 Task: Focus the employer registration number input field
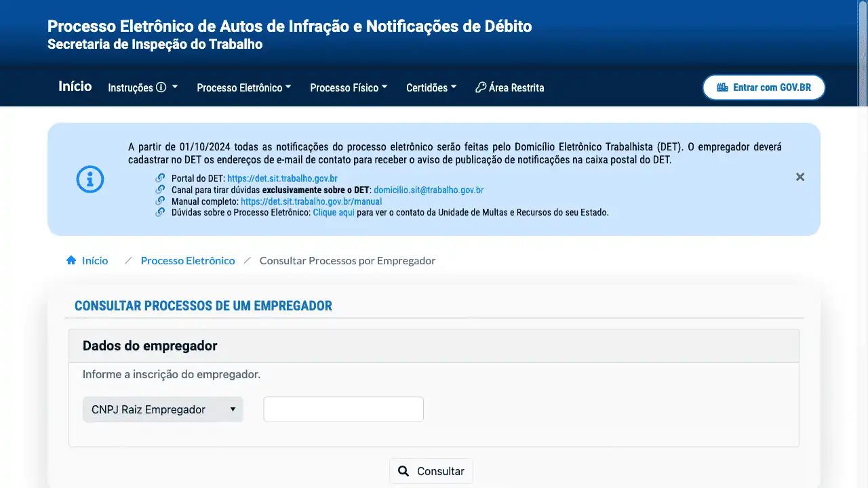343,409
